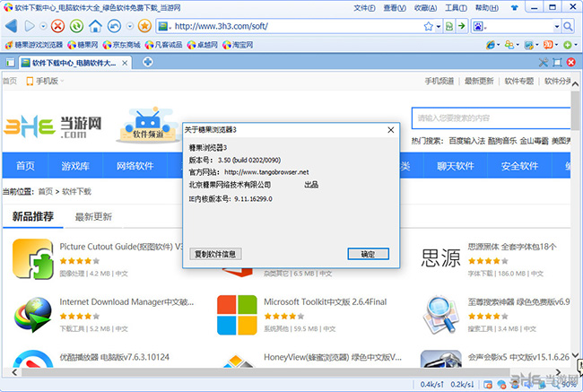Close the 关于糖果浏览器3 dialog
This screenshot has height=392, width=583.
pyautogui.click(x=391, y=130)
